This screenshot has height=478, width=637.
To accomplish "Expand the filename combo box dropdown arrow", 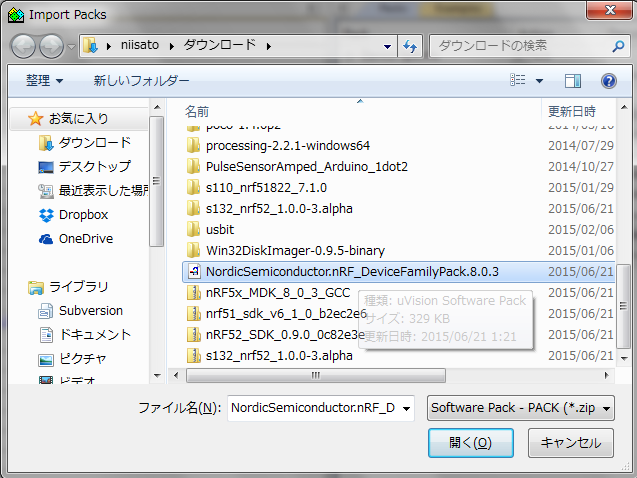I will pos(406,409).
